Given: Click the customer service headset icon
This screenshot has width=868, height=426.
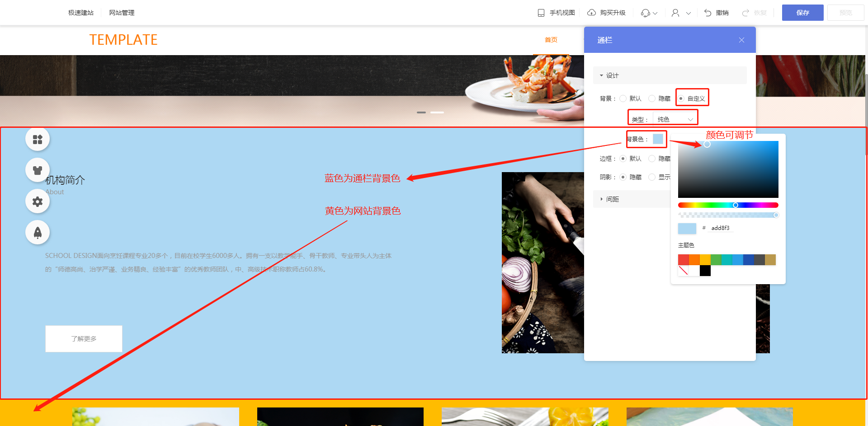Looking at the screenshot, I should point(646,13).
